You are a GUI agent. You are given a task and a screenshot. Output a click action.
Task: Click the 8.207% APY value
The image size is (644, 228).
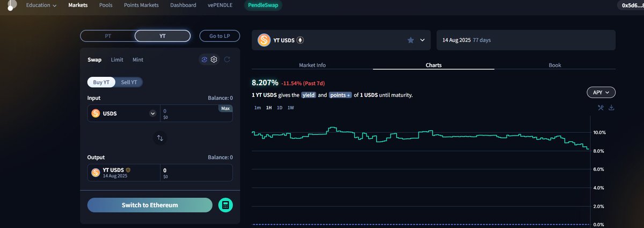(265, 83)
